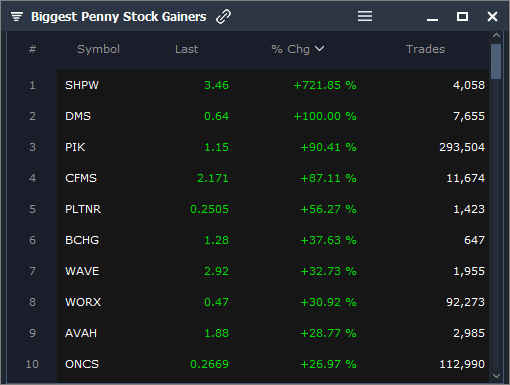Image resolution: width=510 pixels, height=385 pixels.
Task: Click the chain link icon
Action: pyautogui.click(x=223, y=17)
